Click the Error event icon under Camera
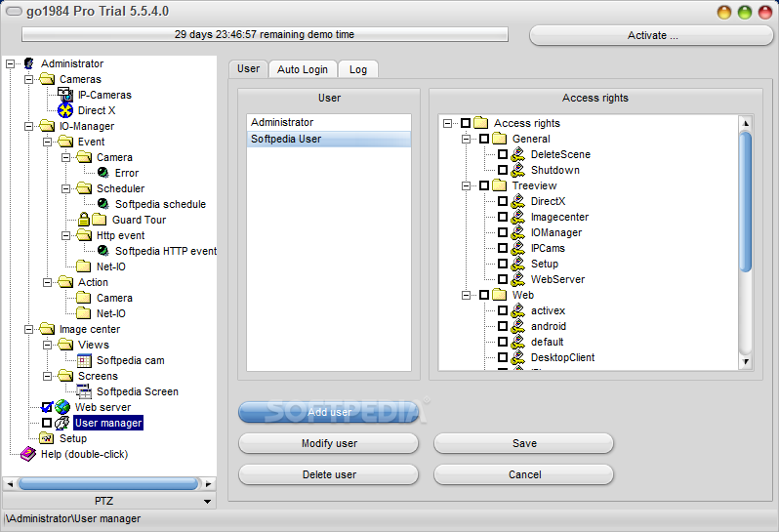 (x=102, y=173)
